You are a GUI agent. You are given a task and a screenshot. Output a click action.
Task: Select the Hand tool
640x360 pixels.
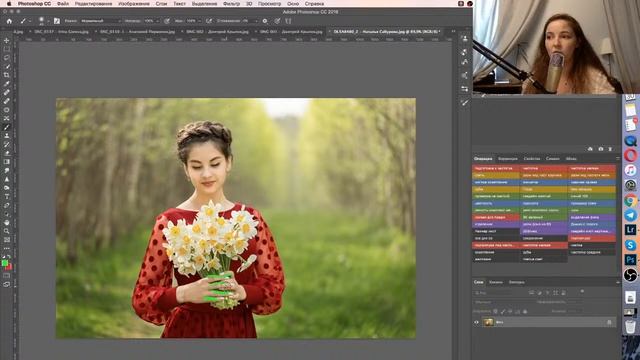point(7,222)
